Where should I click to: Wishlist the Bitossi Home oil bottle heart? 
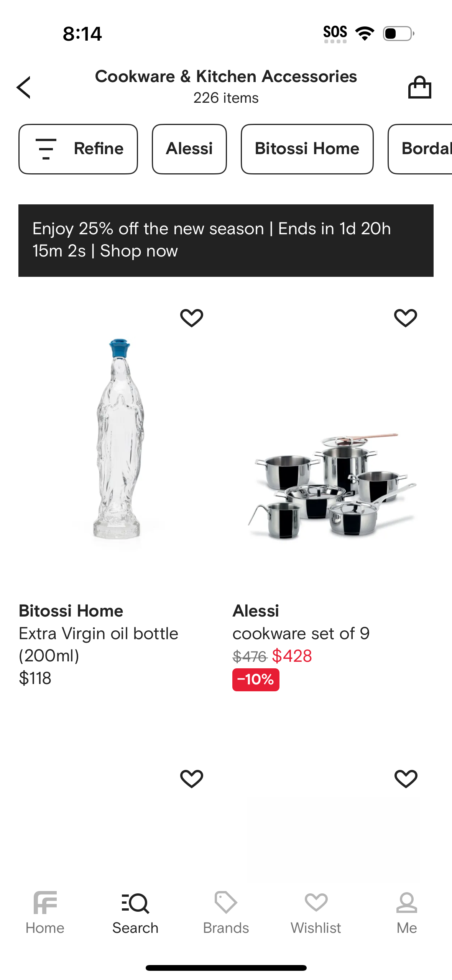tap(192, 318)
